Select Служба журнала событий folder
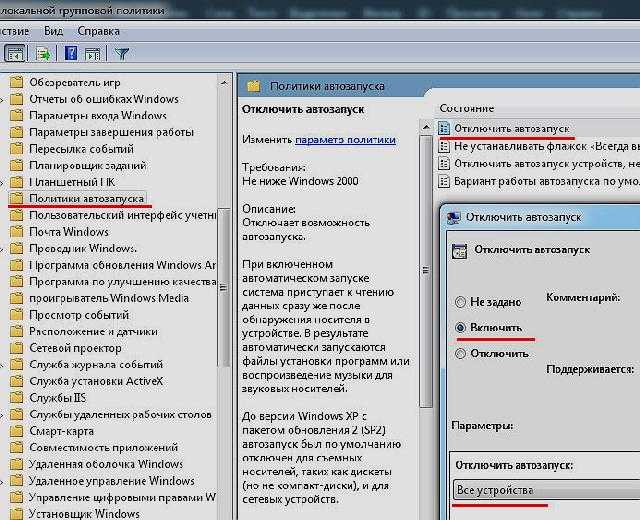Screen dimensions: 640x520 coord(96,364)
